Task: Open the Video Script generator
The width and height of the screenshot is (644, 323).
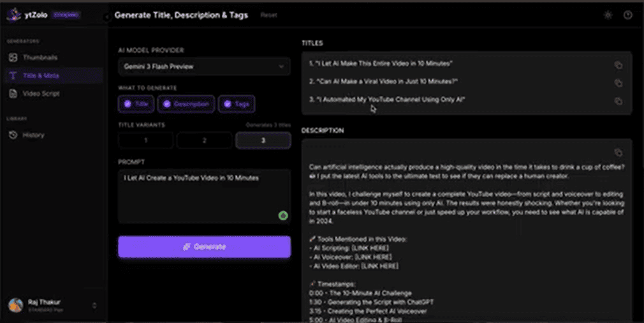Action: point(54,94)
